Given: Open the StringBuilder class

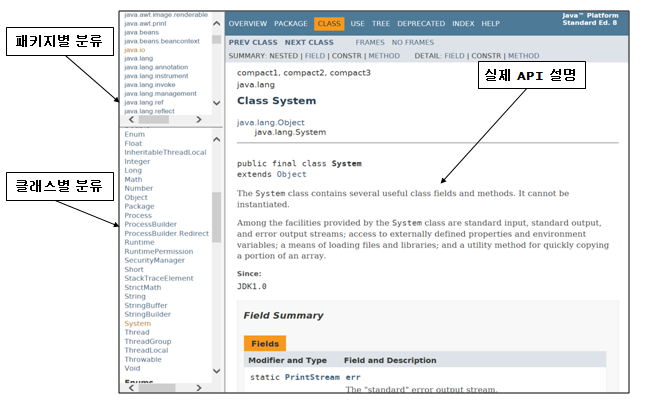Looking at the screenshot, I should (x=148, y=315).
